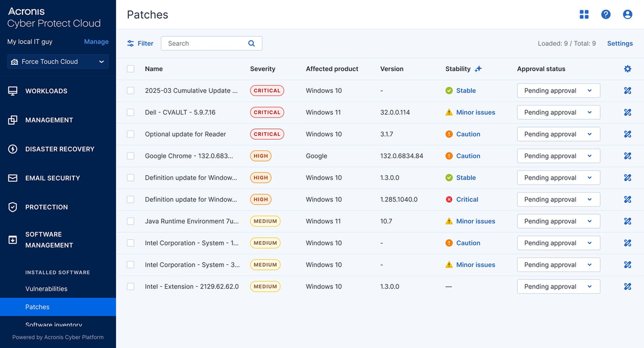Click orange Caution icon in Optional update row
The width and height of the screenshot is (644, 348).
pos(449,134)
